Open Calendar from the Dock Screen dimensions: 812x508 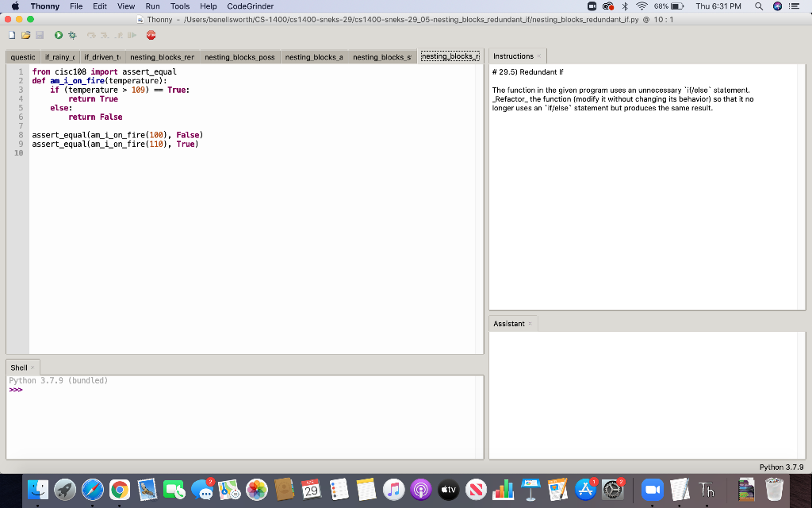coord(311,489)
